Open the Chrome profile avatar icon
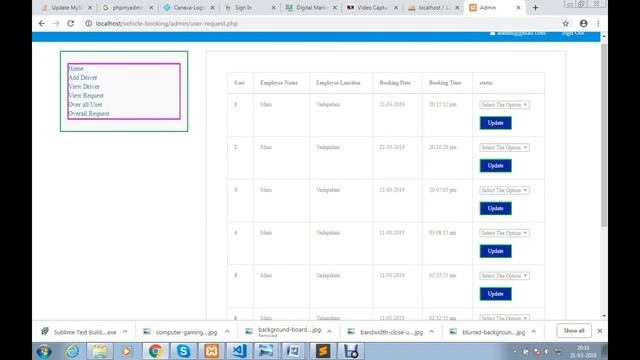Image resolution: width=640 pixels, height=360 pixels. 584,24
